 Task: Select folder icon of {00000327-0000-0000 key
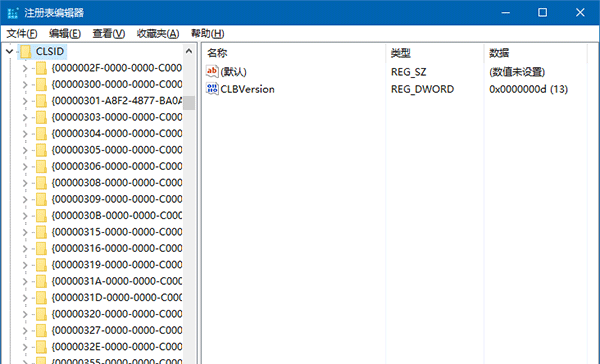coord(41,330)
